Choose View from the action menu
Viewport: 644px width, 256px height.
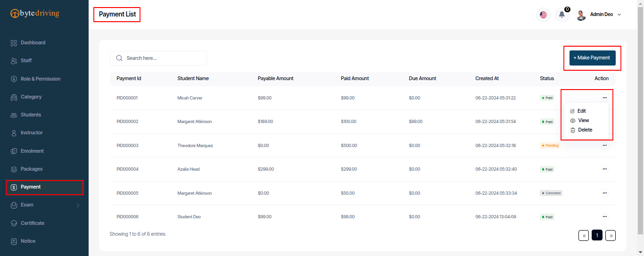pos(580,121)
